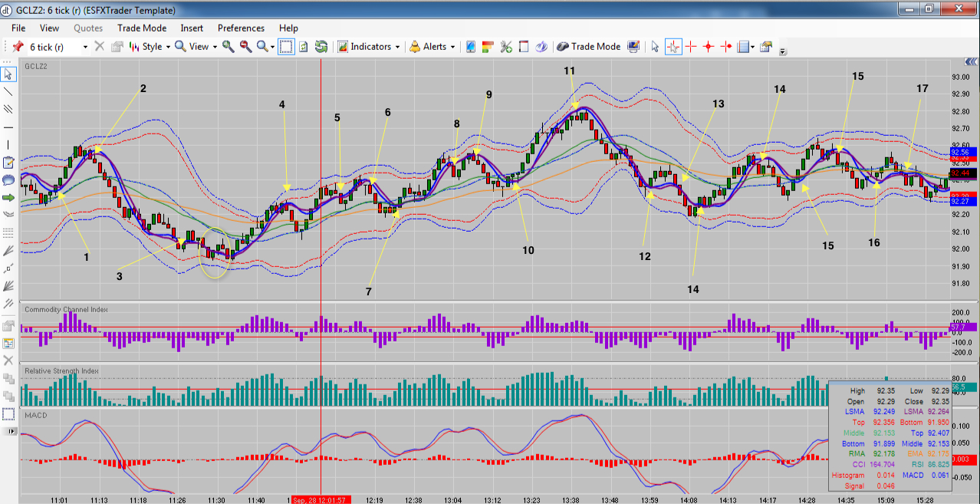This screenshot has width=980, height=504.
Task: Select the green arrow drawing tool
Action: (8, 198)
